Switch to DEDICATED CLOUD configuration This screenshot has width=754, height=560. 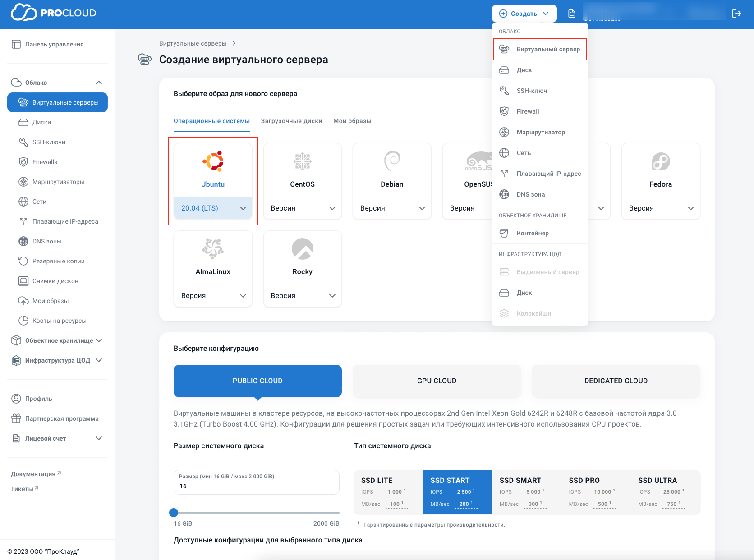[x=616, y=381]
